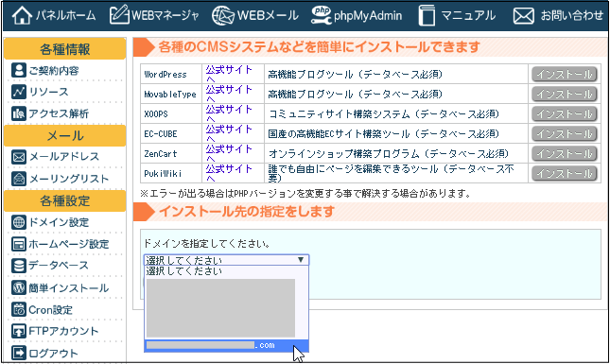
Task: Click the パネルホーム house icon
Action: 22,15
